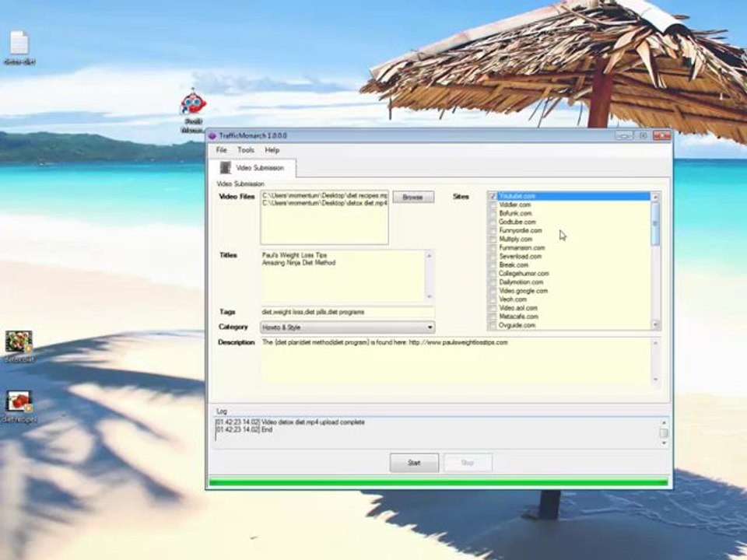Check the Viddler.com checkbox
Viewport: 747px width, 560px height.
coord(492,205)
